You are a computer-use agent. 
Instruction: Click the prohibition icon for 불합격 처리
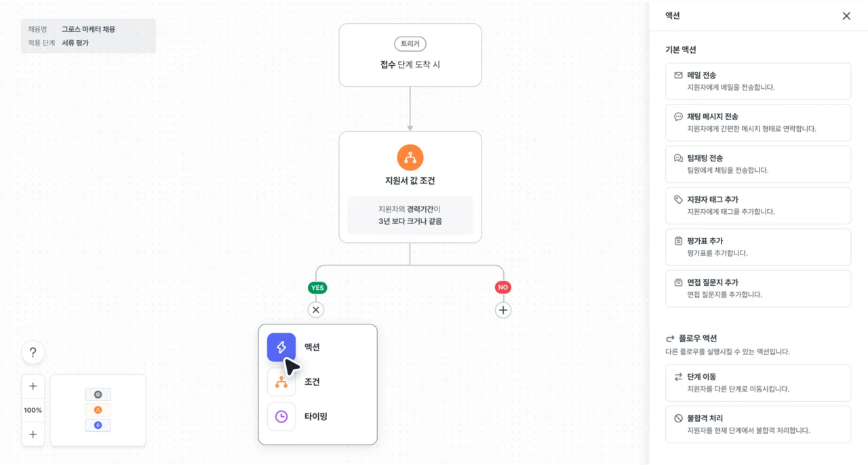pos(678,418)
